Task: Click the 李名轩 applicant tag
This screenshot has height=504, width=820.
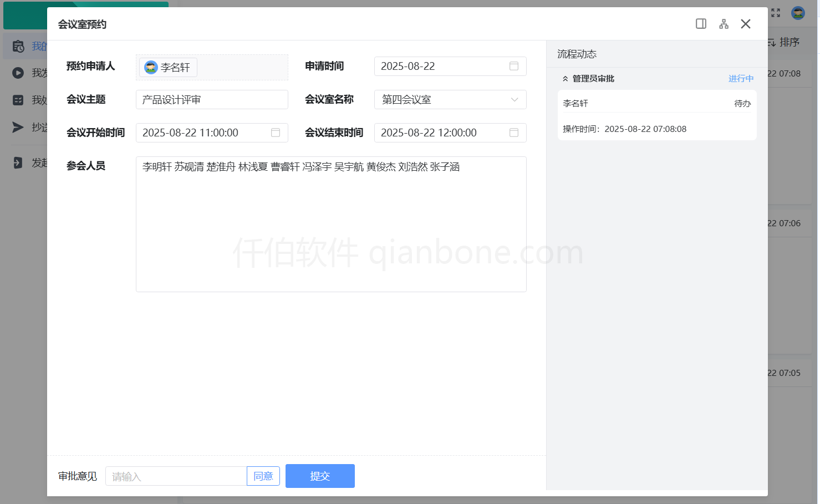Action: pyautogui.click(x=167, y=67)
